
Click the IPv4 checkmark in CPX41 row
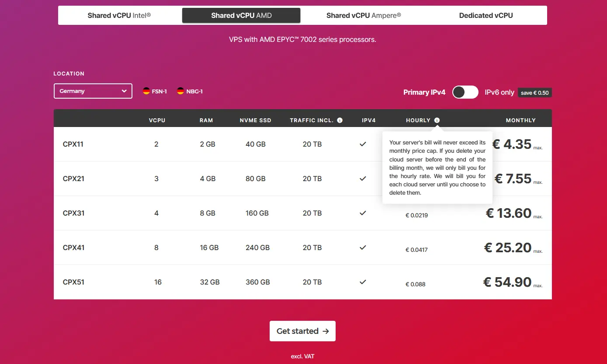coord(363,247)
